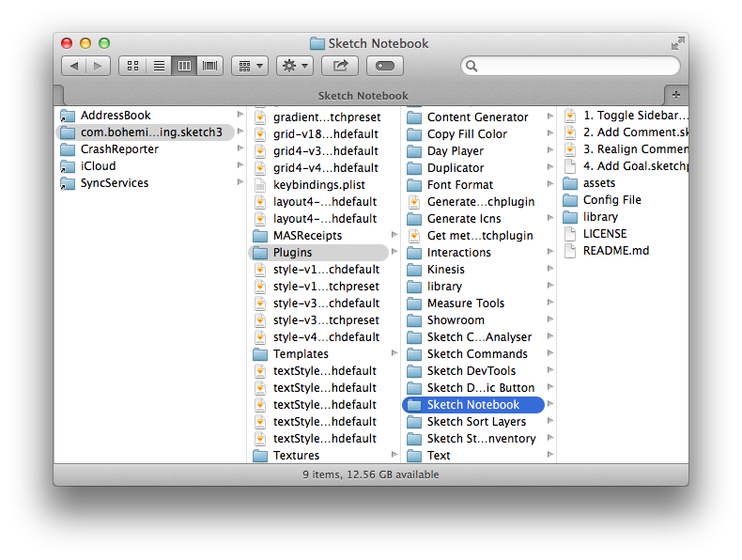Click the assets folder icon

[570, 183]
